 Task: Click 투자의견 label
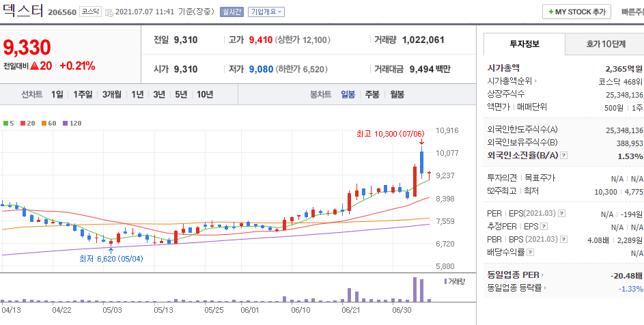(502, 178)
